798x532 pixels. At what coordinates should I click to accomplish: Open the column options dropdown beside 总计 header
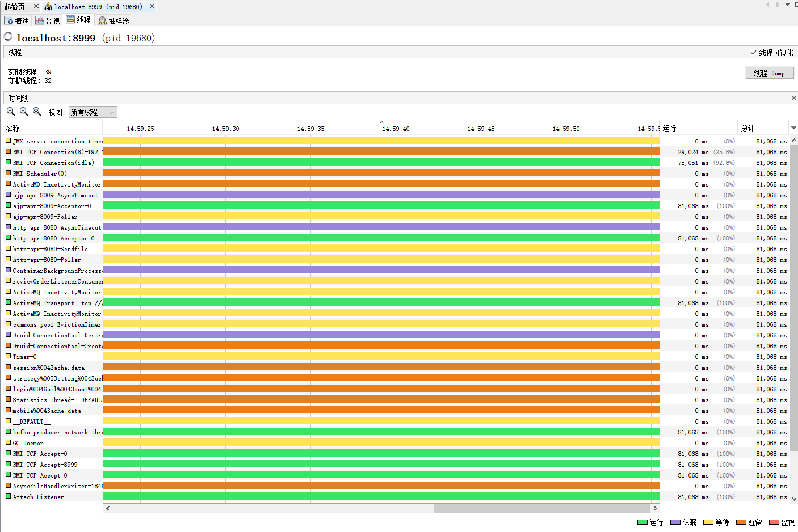point(793,128)
